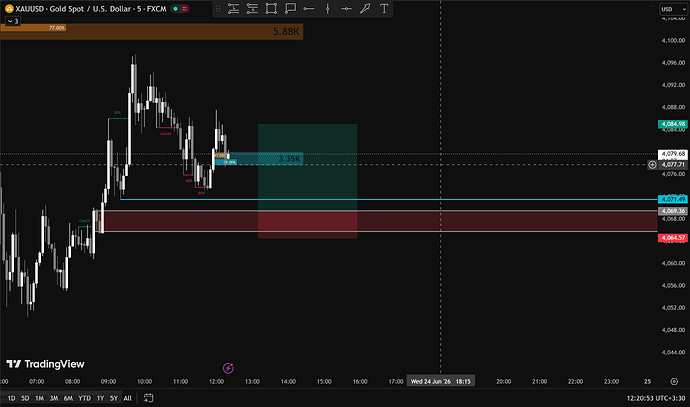Click the 4,071.49 cyan price label
The height and width of the screenshot is (407, 690).
(673, 199)
